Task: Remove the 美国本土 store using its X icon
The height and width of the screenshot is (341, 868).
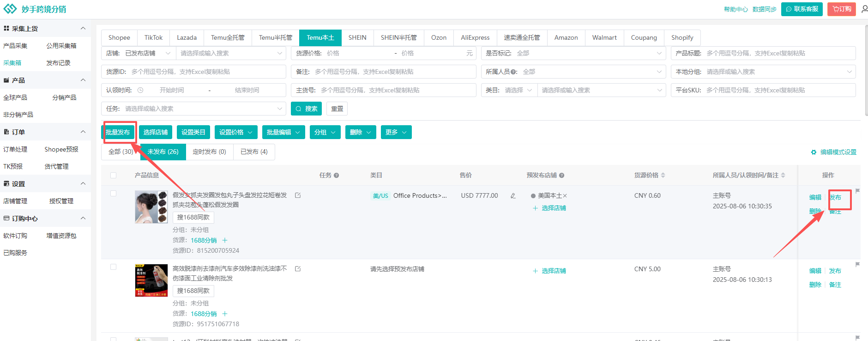Action: click(x=565, y=196)
